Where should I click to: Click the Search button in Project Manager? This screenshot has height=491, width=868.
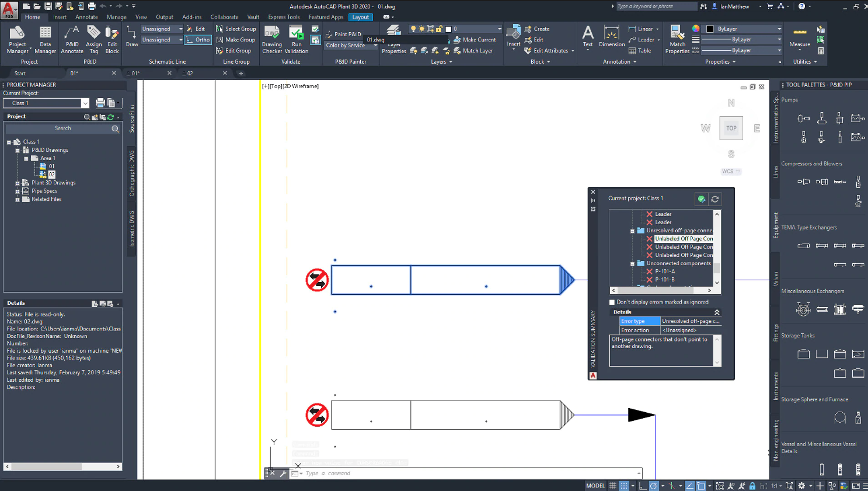[x=115, y=127]
